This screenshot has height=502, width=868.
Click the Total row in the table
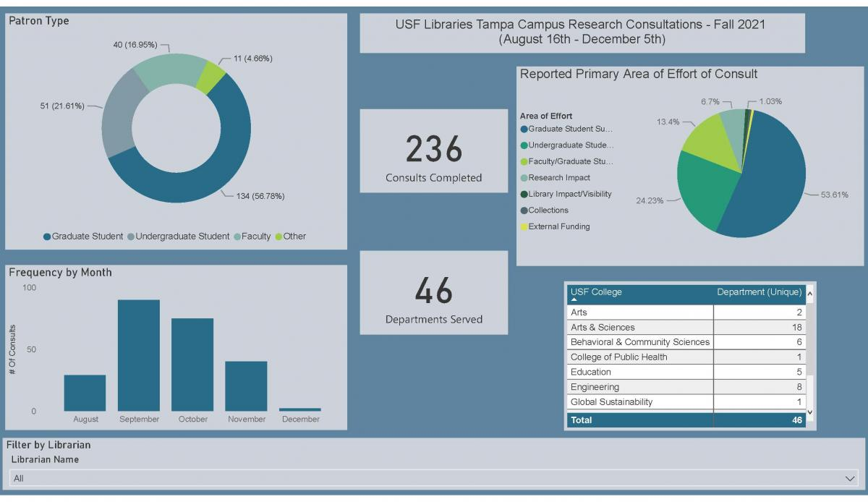pyautogui.click(x=686, y=420)
